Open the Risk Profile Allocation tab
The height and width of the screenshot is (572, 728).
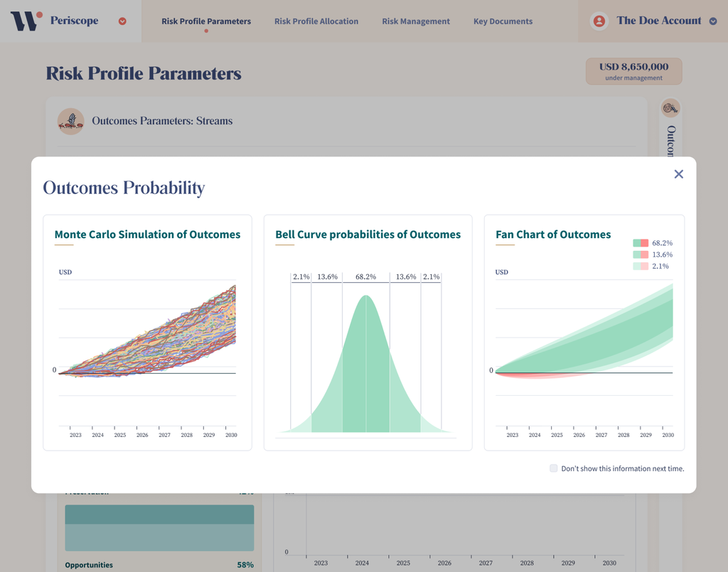coord(316,21)
